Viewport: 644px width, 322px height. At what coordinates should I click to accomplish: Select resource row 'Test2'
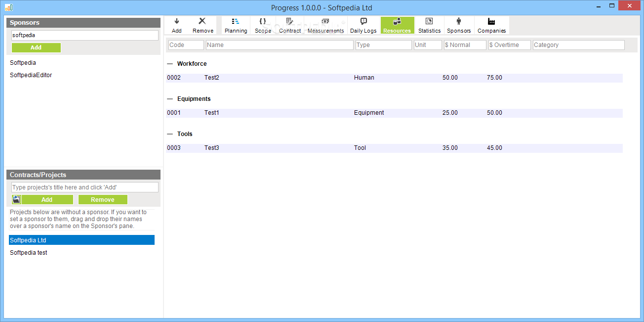pos(395,78)
